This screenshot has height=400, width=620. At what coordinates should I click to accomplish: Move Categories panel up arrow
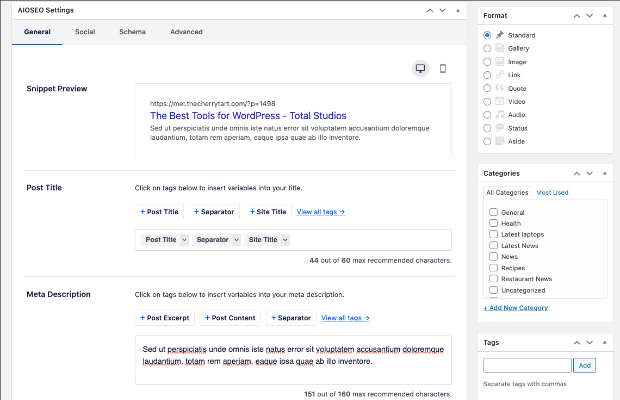[x=577, y=174]
